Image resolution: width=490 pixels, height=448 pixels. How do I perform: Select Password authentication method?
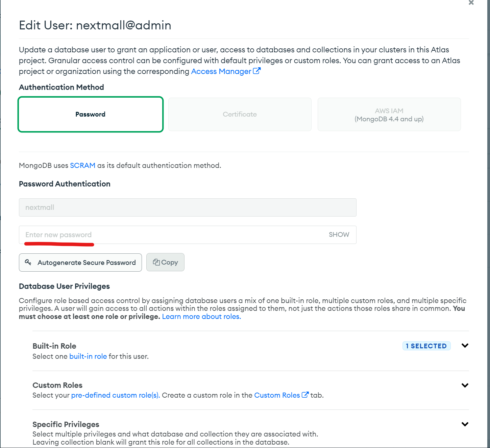click(x=91, y=114)
